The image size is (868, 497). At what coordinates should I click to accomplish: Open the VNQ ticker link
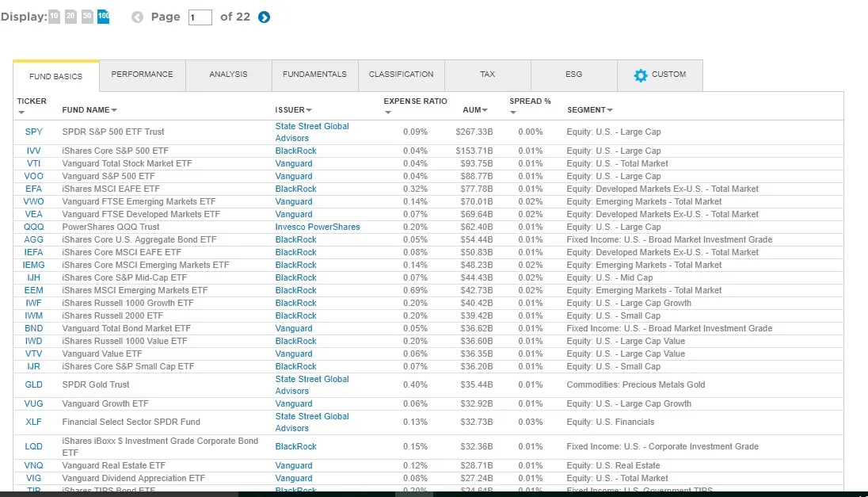click(34, 466)
